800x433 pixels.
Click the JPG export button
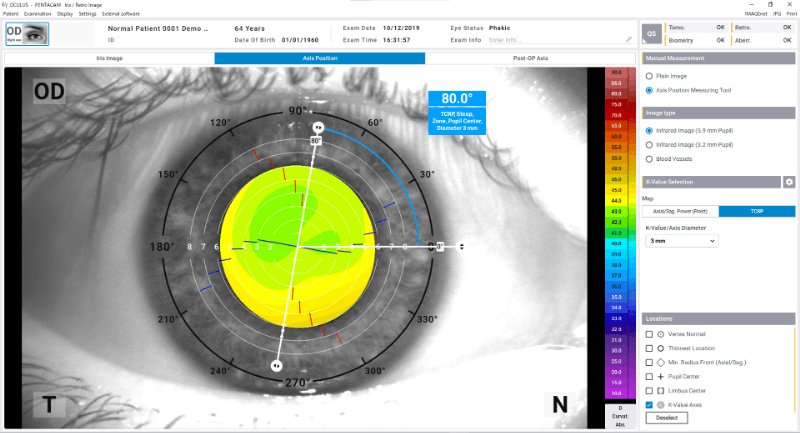777,14
